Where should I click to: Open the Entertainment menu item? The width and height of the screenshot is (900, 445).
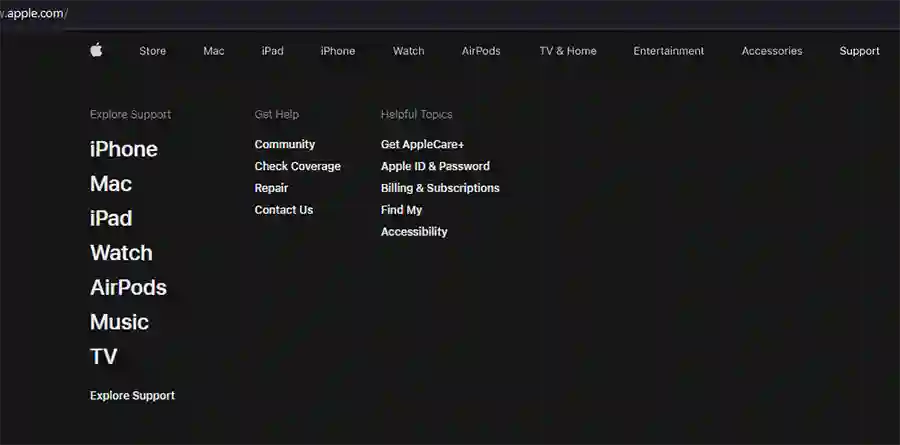tap(669, 51)
